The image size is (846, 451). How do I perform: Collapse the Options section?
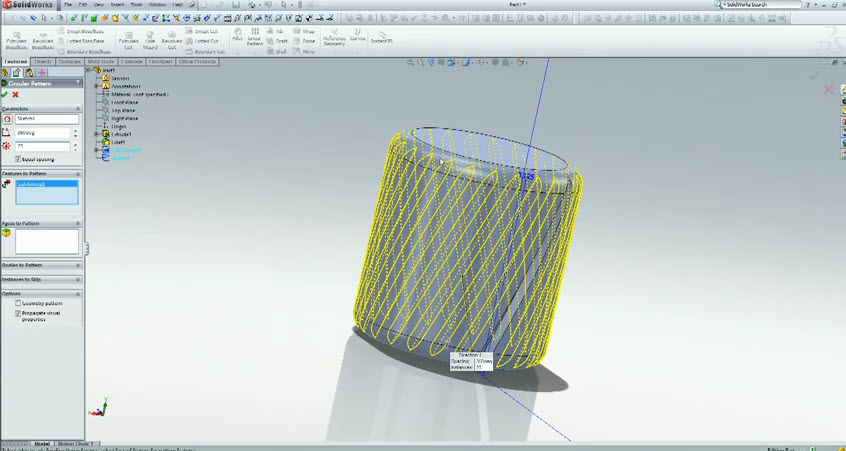(78, 293)
